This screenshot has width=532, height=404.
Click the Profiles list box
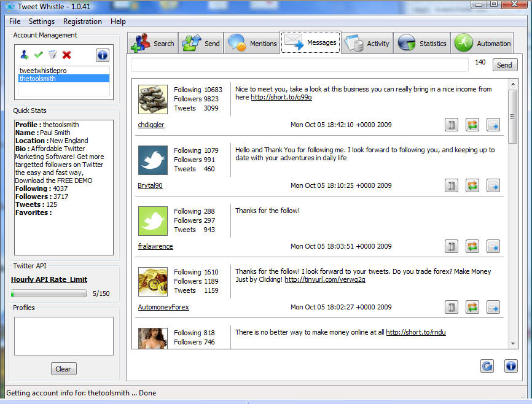[64, 336]
